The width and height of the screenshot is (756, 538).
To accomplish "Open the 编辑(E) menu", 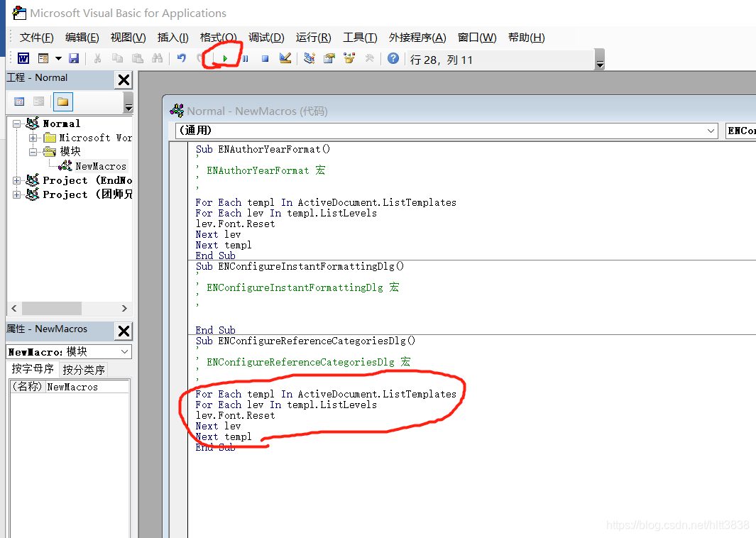I will (82, 38).
